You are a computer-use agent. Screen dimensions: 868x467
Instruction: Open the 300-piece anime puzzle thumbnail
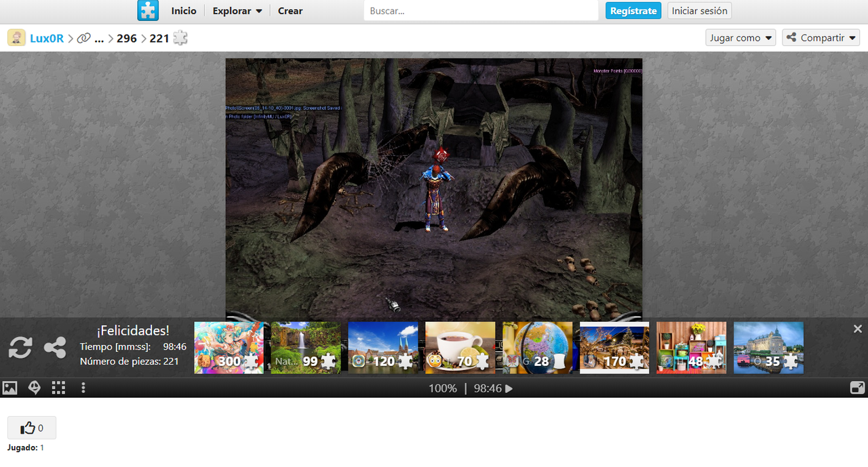pos(229,348)
